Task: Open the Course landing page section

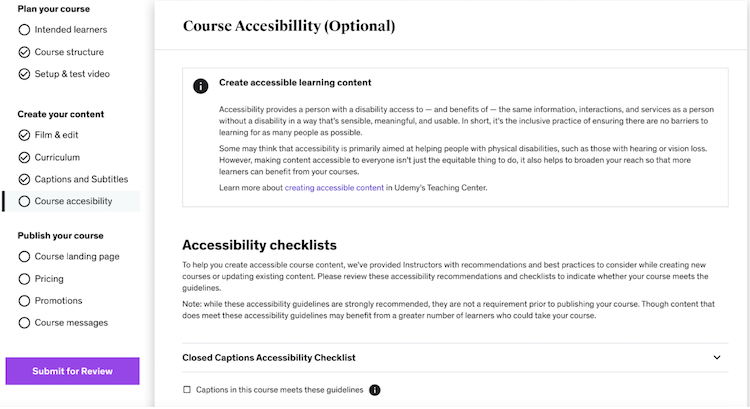Action: click(x=76, y=257)
